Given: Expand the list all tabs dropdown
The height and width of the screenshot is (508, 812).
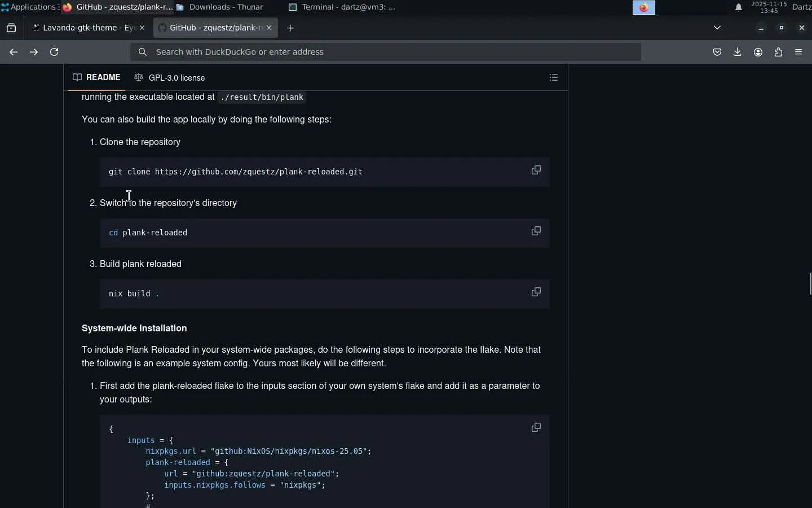Looking at the screenshot, I should click(x=717, y=28).
